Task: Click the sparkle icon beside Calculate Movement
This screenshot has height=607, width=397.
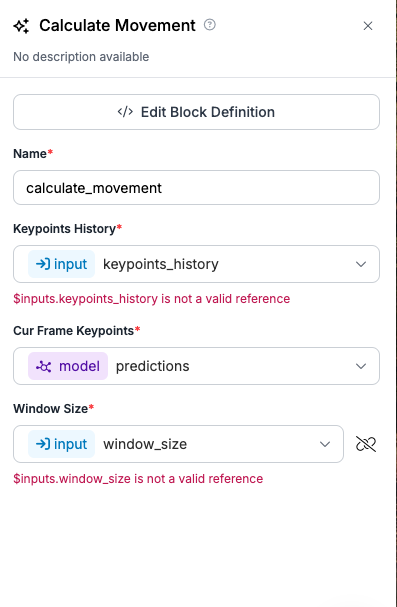Action: [21, 26]
